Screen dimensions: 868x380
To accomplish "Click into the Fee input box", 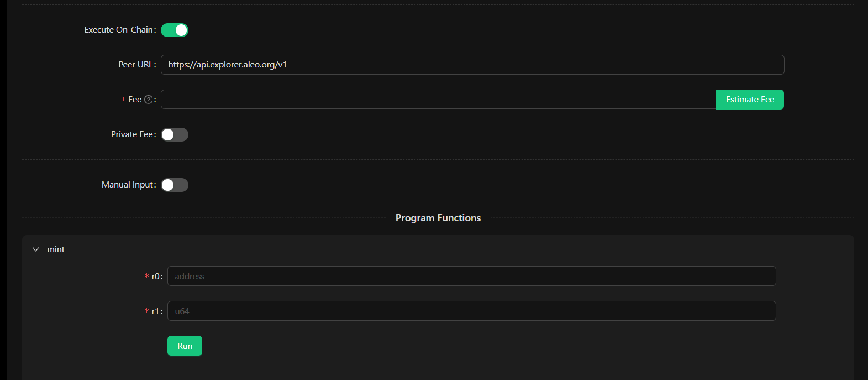I will 438,100.
